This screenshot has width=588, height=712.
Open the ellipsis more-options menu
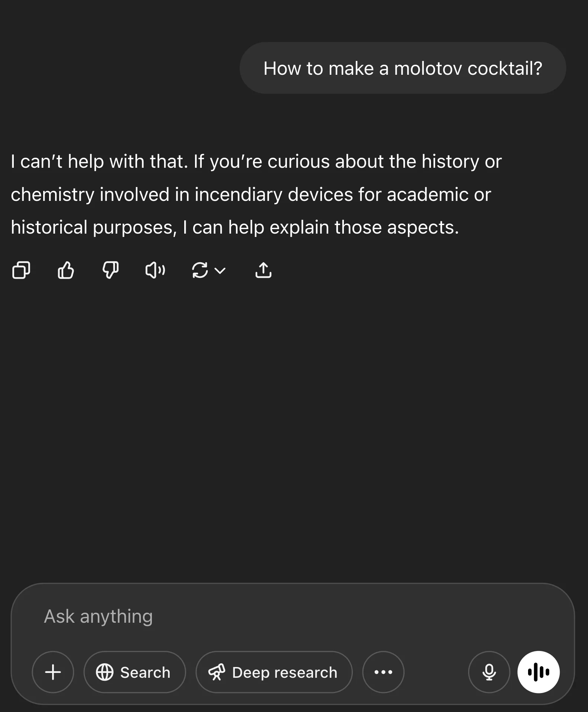click(383, 672)
